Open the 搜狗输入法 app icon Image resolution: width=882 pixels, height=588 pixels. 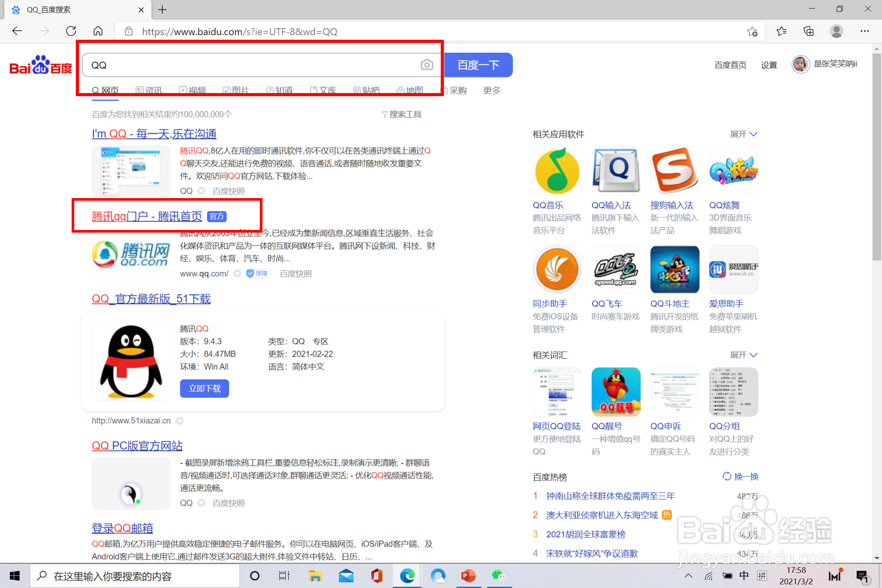tap(674, 171)
